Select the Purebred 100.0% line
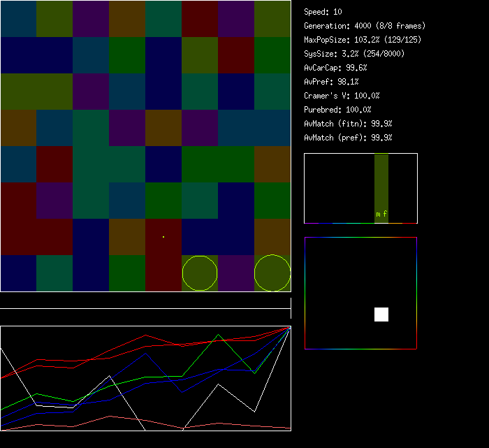This screenshot has height=448, width=489. click(337, 110)
